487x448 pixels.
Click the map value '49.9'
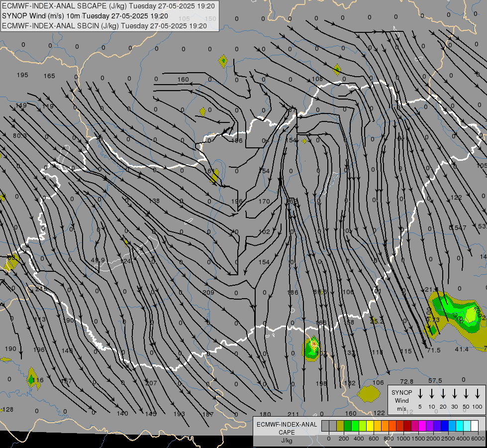tap(98, 260)
